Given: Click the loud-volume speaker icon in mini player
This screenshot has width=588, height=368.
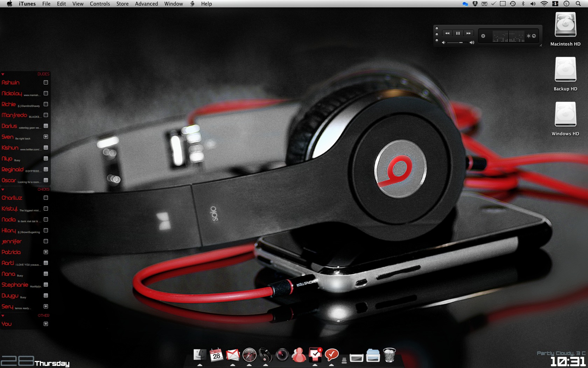Looking at the screenshot, I should [472, 42].
